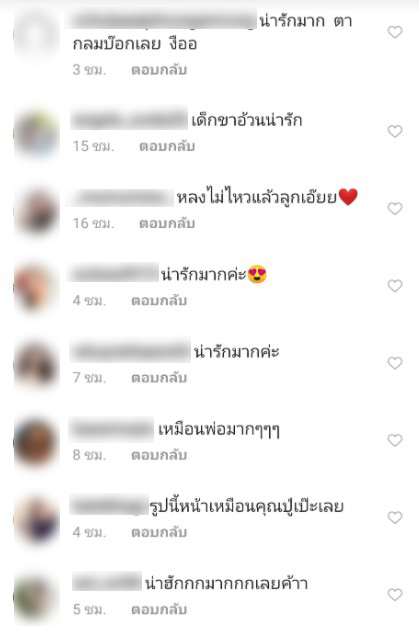419x643 pixels.
Task: Reply to the 16 ชม. comment
Action: point(167,223)
